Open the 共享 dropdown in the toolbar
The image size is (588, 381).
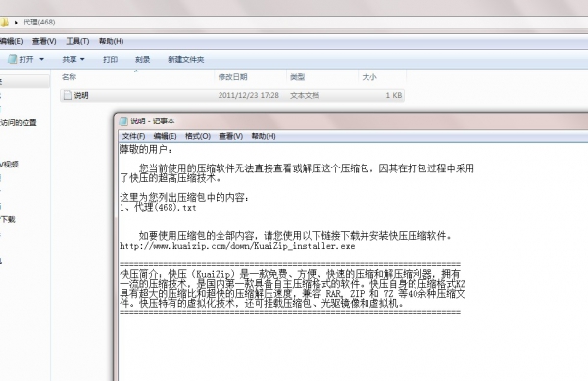click(x=73, y=59)
